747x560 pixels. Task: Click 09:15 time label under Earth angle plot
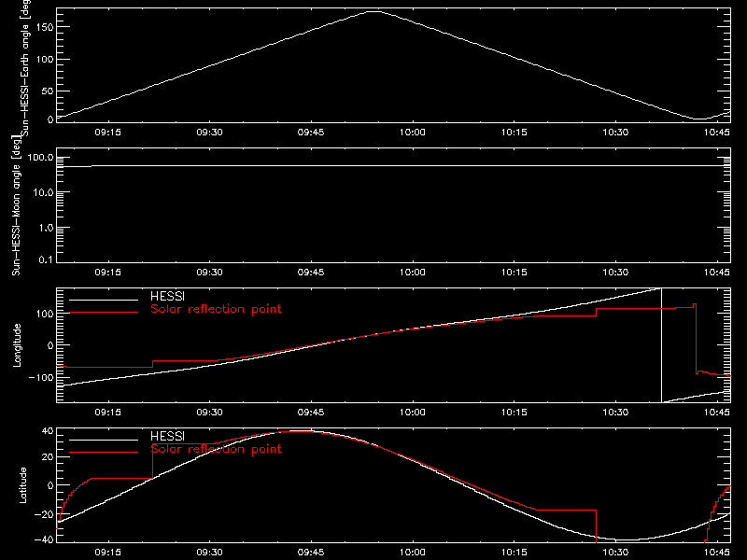107,133
